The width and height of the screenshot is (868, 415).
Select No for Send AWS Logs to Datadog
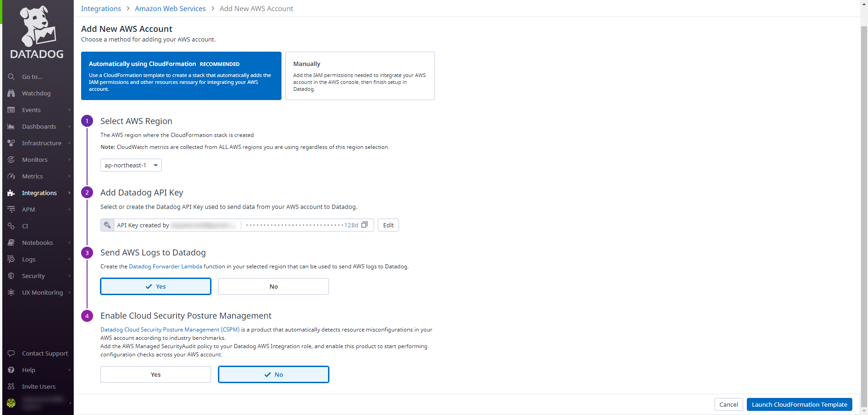(274, 286)
